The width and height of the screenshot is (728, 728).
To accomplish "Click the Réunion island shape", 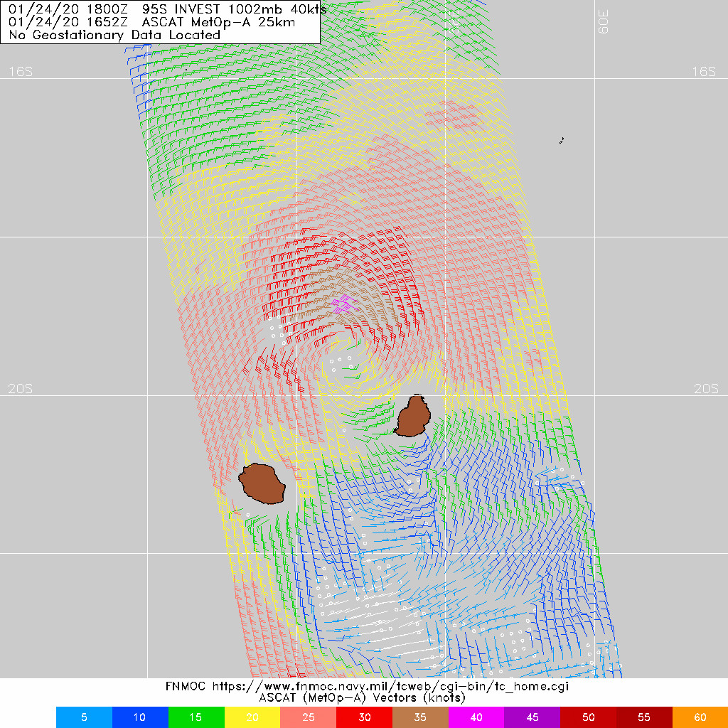I will pos(261,483).
